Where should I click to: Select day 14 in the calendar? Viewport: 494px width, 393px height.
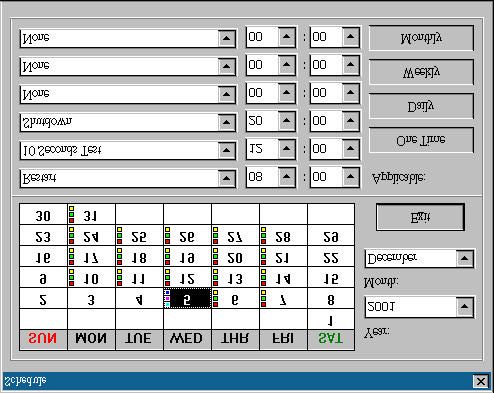(283, 278)
